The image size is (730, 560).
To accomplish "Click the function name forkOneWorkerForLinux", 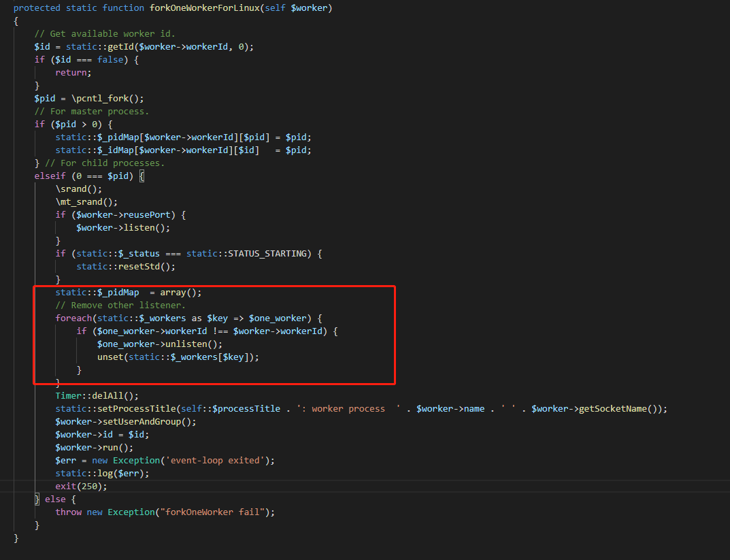I will tap(204, 8).
